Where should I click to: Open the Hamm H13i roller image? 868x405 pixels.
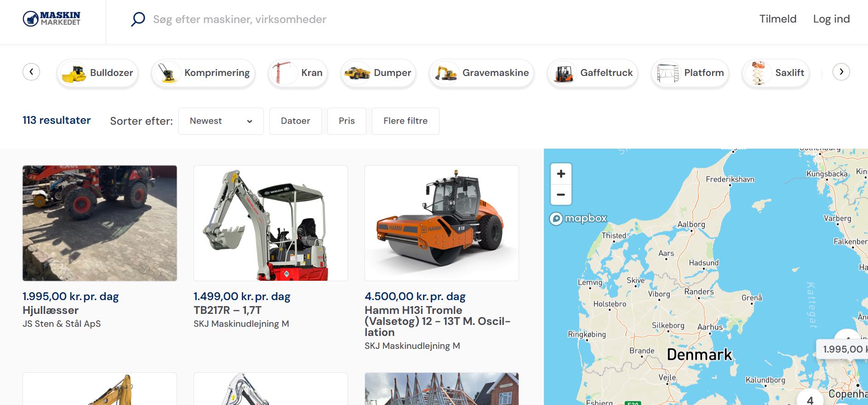442,223
